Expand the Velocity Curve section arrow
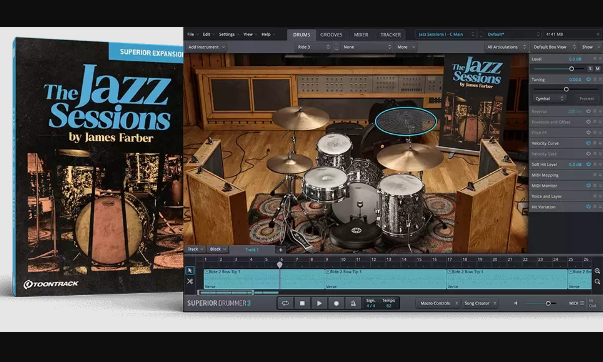This screenshot has width=603, height=362. [600, 143]
